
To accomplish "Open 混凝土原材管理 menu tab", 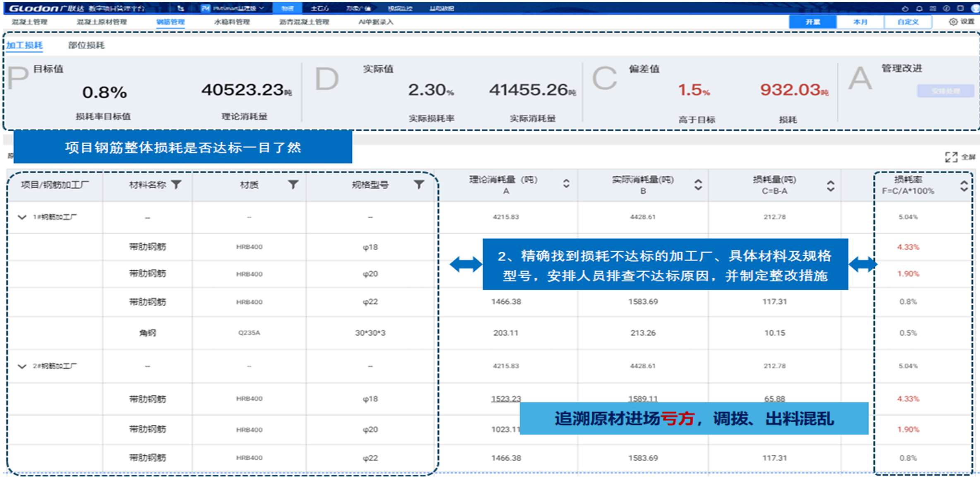I will click(x=102, y=22).
